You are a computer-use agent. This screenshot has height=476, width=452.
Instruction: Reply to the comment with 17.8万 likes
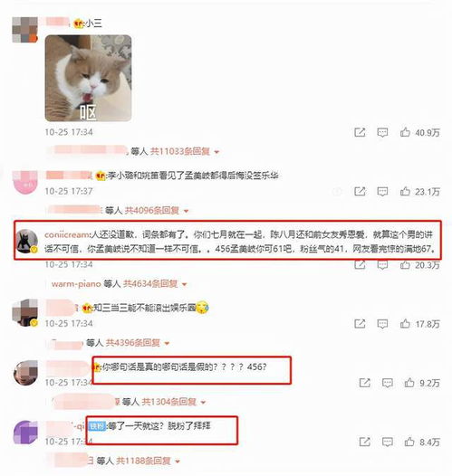(x=382, y=324)
